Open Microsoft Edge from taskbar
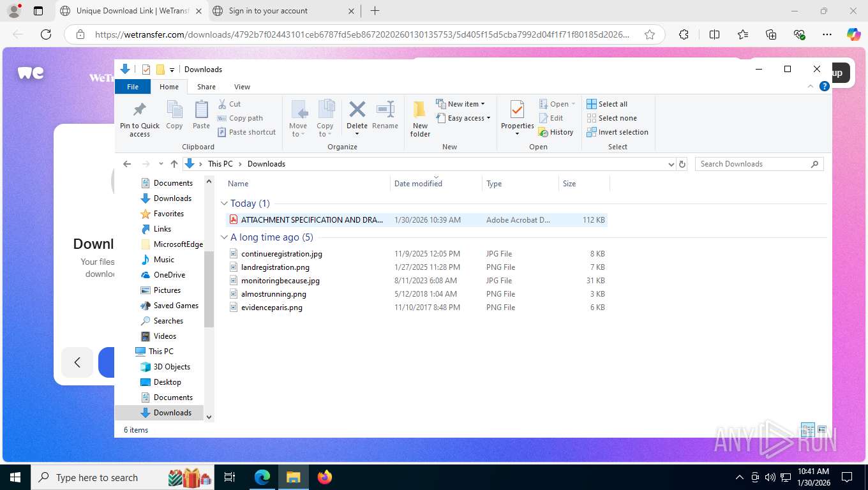This screenshot has width=868, height=490. click(262, 477)
